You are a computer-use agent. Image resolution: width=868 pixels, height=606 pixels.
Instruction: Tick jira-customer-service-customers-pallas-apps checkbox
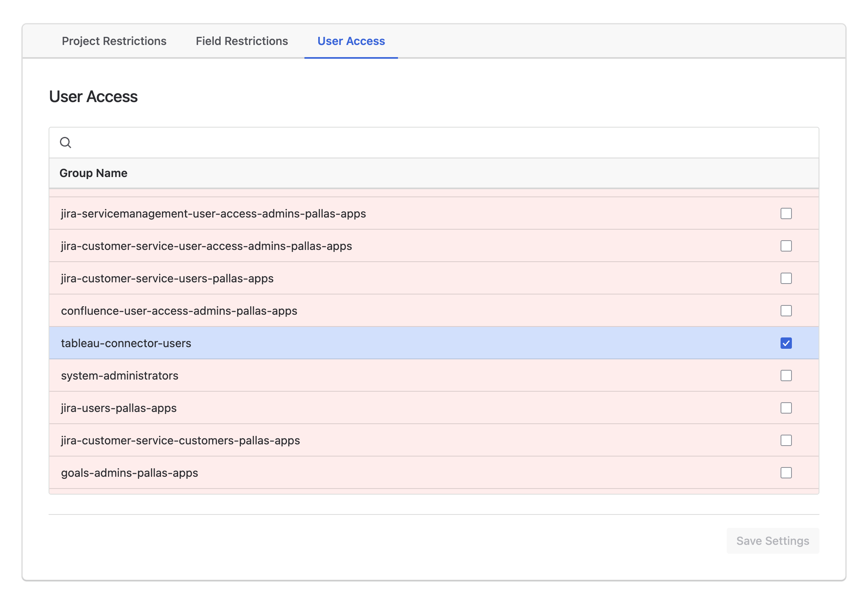pos(786,440)
